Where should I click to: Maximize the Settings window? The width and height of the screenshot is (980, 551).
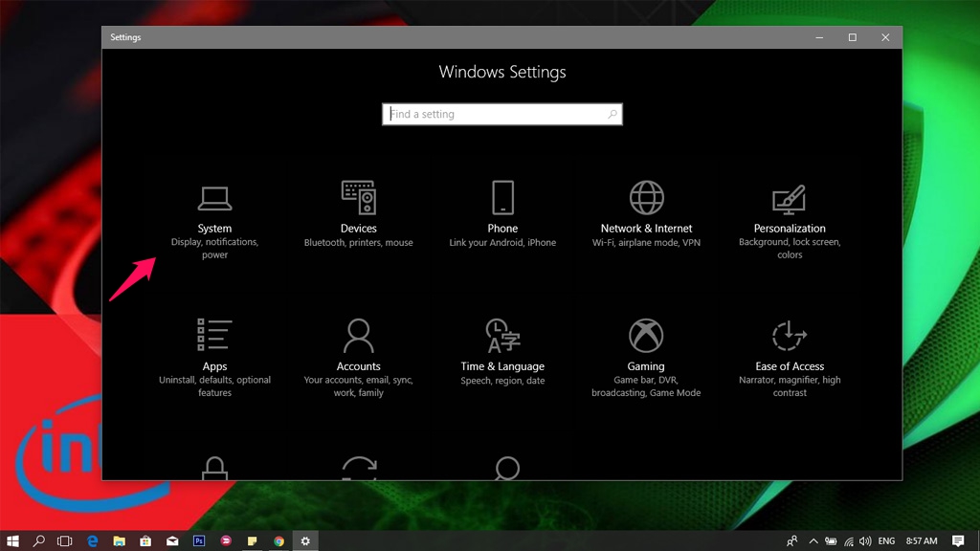pyautogui.click(x=853, y=37)
